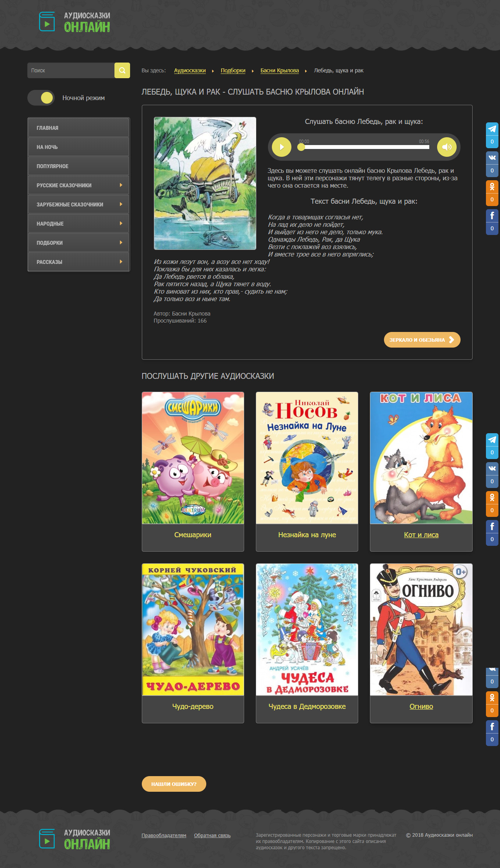Viewport: 500px width, 868px height.
Task: Click the Чудеса в Дедморозовке title link
Action: (x=307, y=707)
